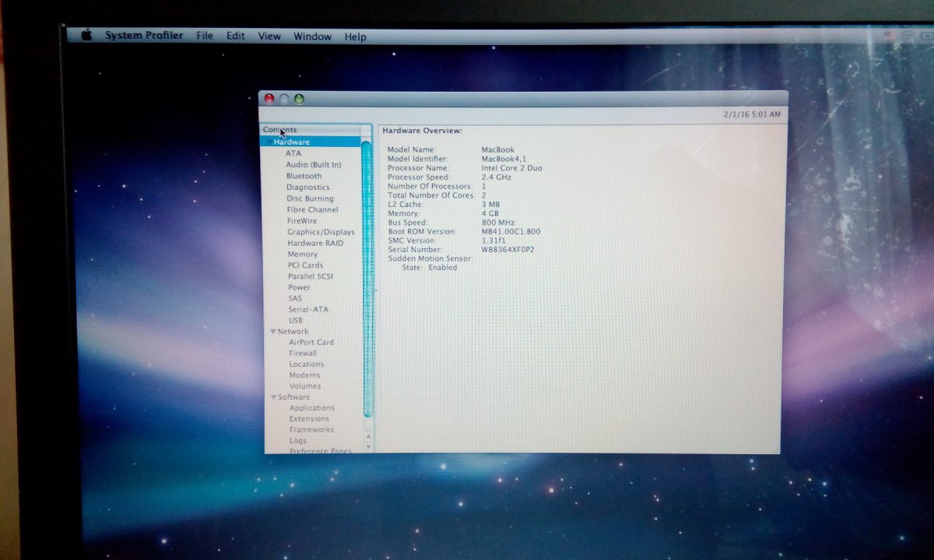Image resolution: width=934 pixels, height=560 pixels.
Task: Click the sidebar vertical scrollbar thumb
Action: (x=367, y=278)
